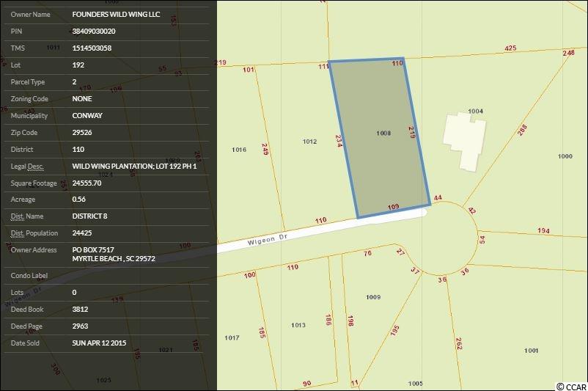Screen dimensions: 588x391
Task: Click parcel number 1012 on the map
Action: [309, 142]
